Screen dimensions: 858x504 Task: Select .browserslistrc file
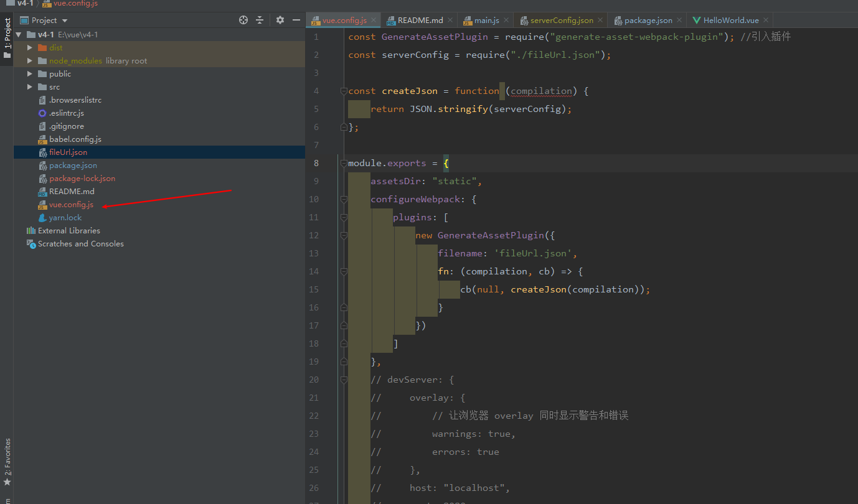(x=75, y=100)
